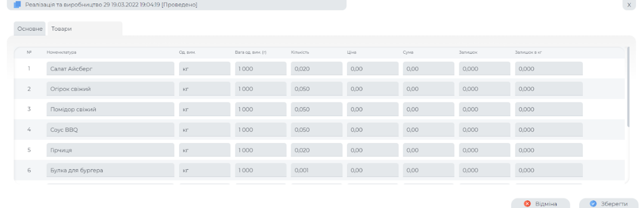The width and height of the screenshot is (644, 208).
Task: Click the Помідор свіжий name field
Action: [110, 109]
